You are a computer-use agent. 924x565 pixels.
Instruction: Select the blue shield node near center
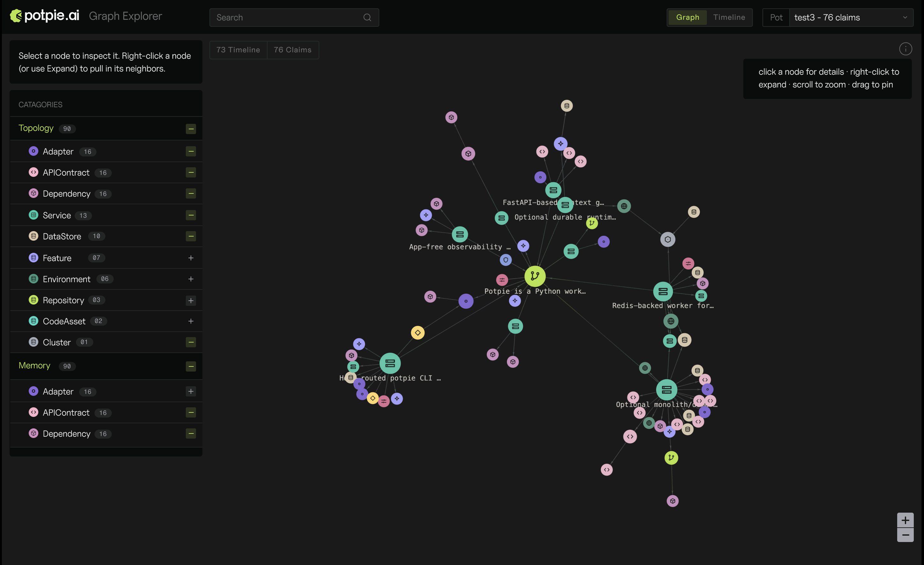point(505,260)
